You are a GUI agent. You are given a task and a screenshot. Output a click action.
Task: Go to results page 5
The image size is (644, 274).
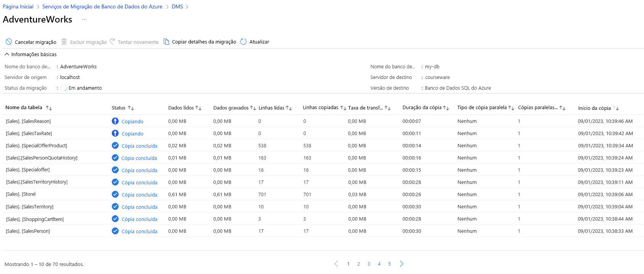tap(390, 264)
